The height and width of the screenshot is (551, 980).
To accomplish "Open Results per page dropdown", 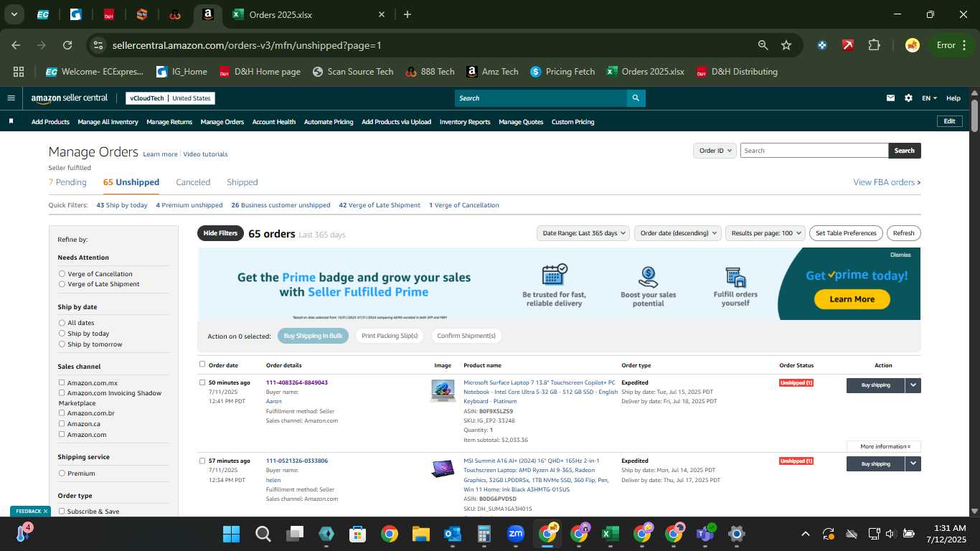I will (765, 233).
